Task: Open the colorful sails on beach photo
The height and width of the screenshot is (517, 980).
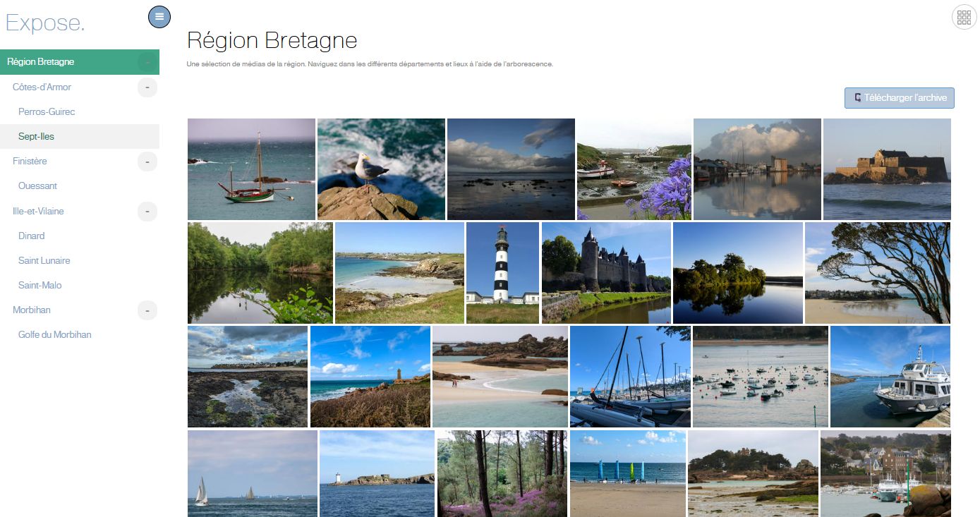Action: (x=628, y=473)
